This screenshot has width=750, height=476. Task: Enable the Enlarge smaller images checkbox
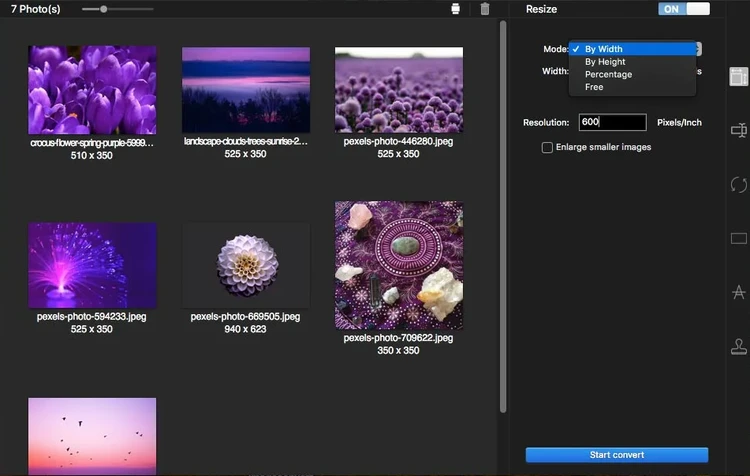(547, 147)
